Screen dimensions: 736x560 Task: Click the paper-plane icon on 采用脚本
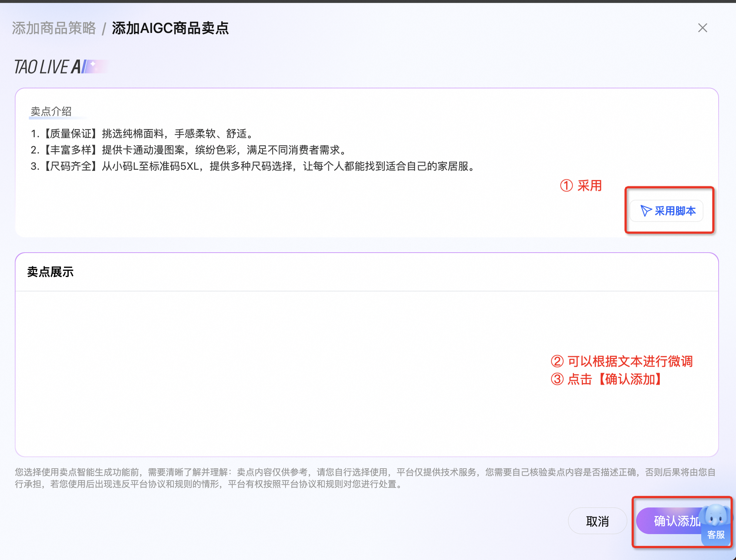point(646,211)
